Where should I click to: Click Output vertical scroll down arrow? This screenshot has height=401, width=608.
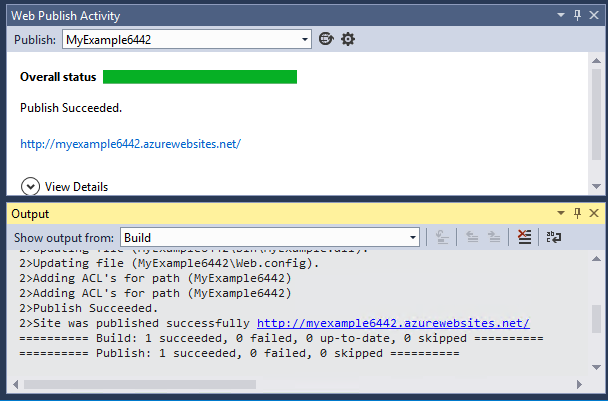point(596,367)
